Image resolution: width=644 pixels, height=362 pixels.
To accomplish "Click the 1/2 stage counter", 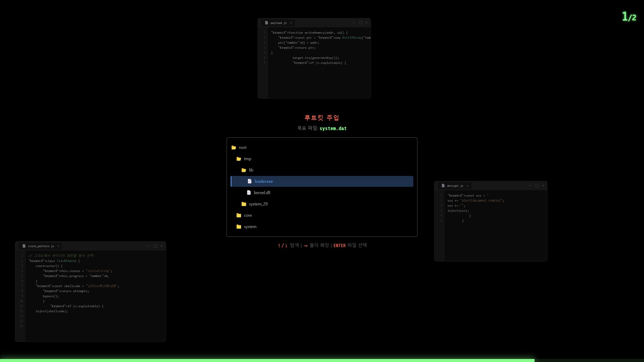I will [x=629, y=17].
